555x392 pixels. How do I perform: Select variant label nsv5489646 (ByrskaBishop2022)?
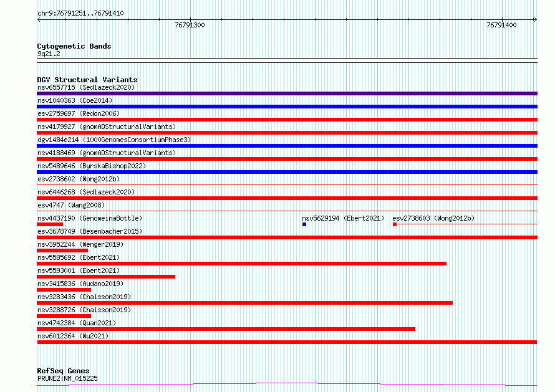pyautogui.click(x=92, y=166)
